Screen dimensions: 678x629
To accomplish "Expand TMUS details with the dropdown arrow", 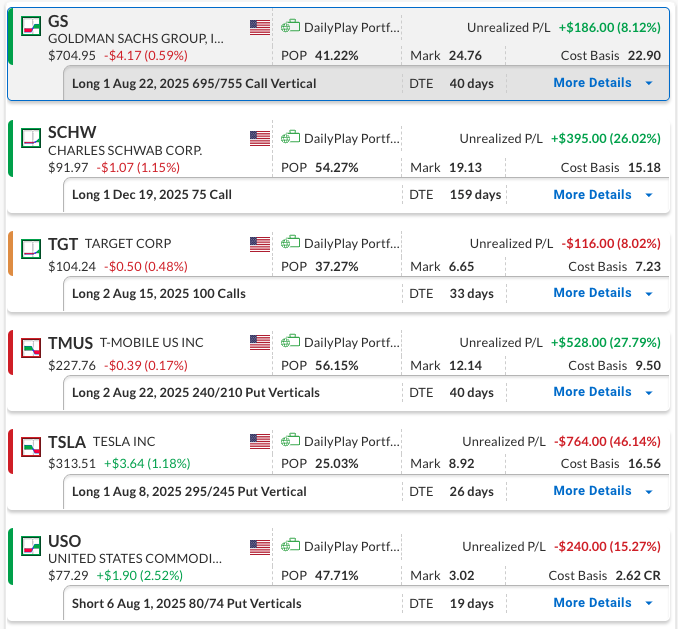I will click(x=649, y=393).
